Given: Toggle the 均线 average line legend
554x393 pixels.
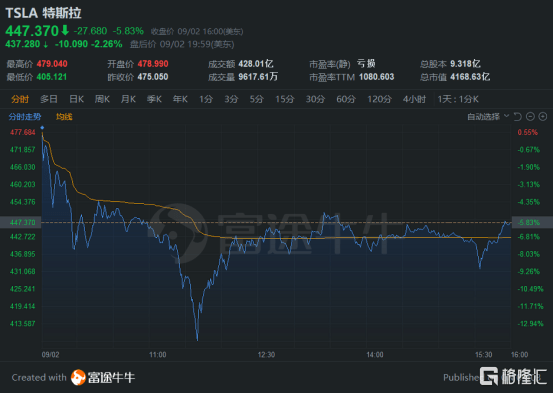Looking at the screenshot, I should click(x=64, y=117).
